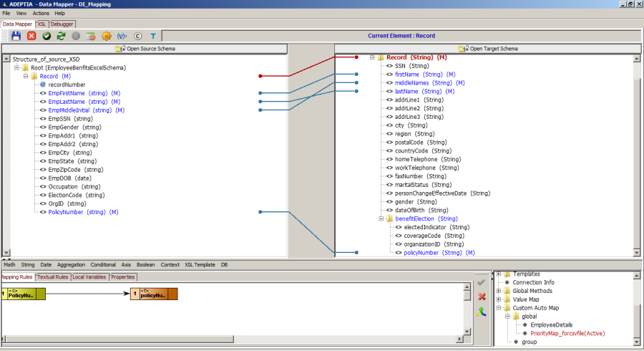Open the window-with-gear toolbar icon
Image resolution: width=644 pixels, height=351 pixels.
coord(91,36)
